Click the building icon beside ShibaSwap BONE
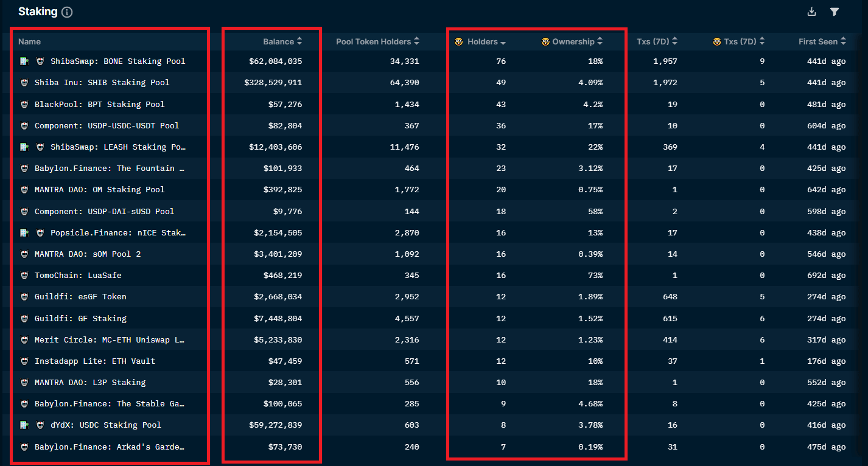 pyautogui.click(x=24, y=61)
